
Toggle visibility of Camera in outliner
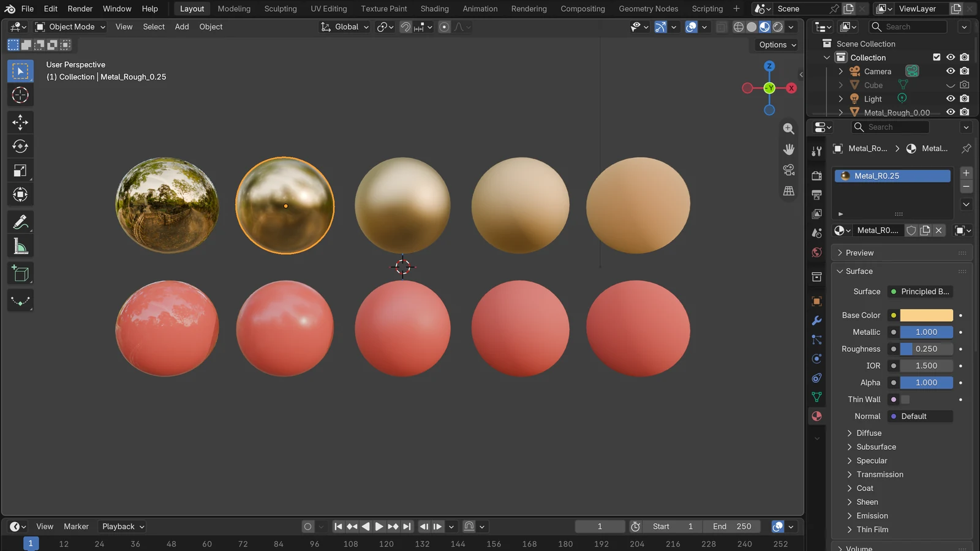(951, 71)
